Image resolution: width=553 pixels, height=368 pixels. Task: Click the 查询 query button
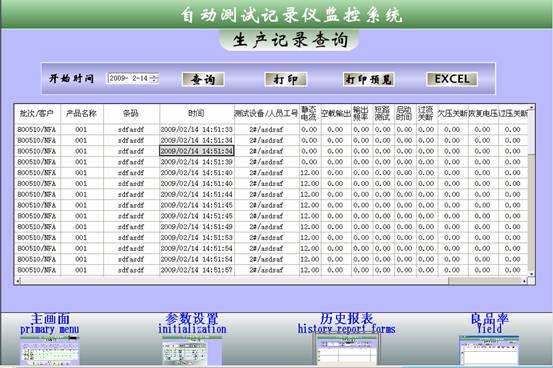pos(203,79)
